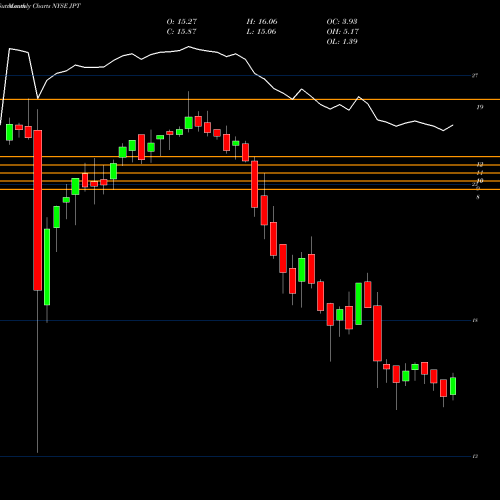Image resolution: width=500 pixels, height=500 pixels.
Task: Click the '18' price axis label
Action: pos(475,321)
